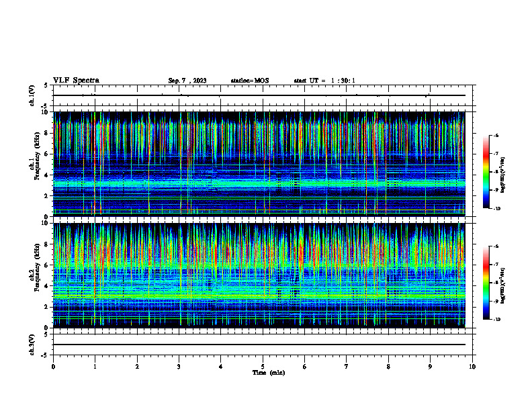This screenshot has height=411, width=532.
Task: Click the x-axis tick label "4"
Action: pos(221,366)
